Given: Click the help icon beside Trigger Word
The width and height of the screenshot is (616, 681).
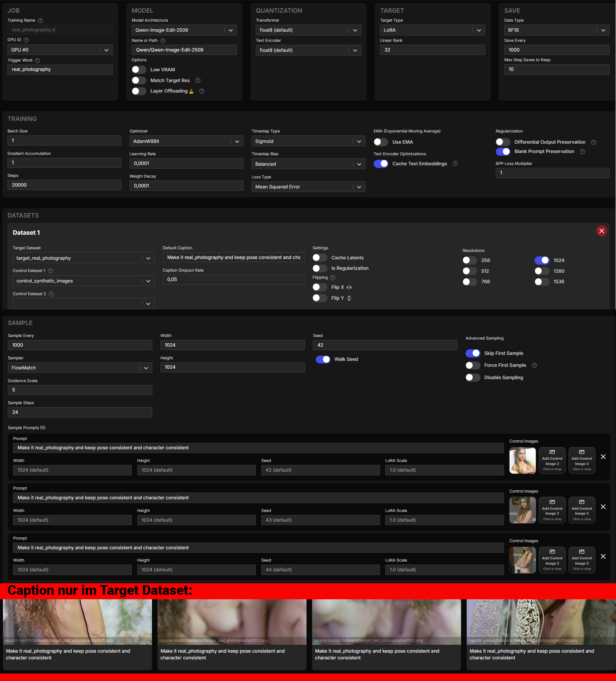Looking at the screenshot, I should [37, 60].
